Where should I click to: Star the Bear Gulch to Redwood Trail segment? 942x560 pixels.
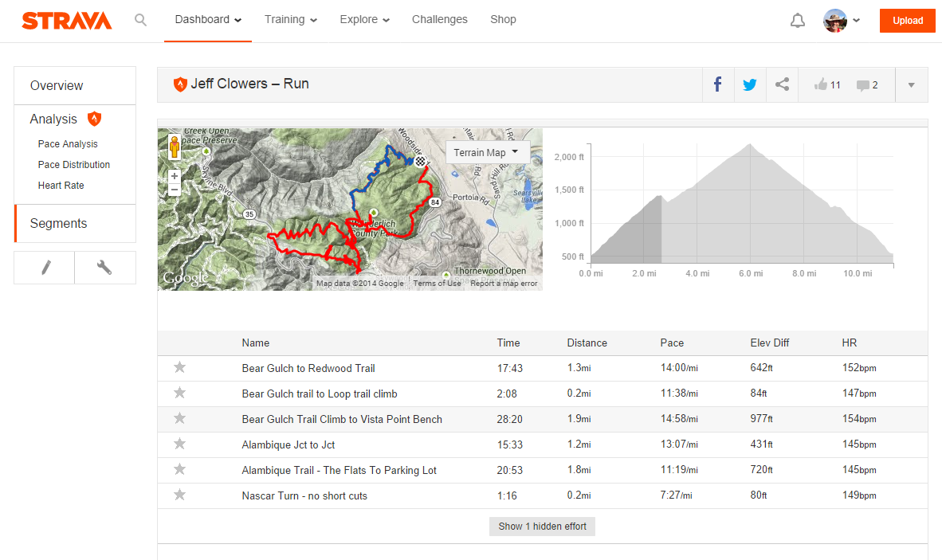(179, 367)
